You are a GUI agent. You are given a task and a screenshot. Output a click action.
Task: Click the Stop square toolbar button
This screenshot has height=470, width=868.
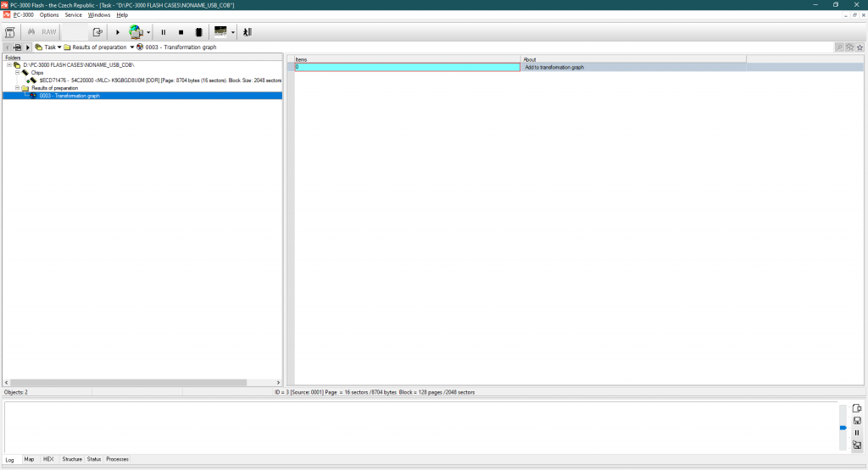pyautogui.click(x=181, y=32)
